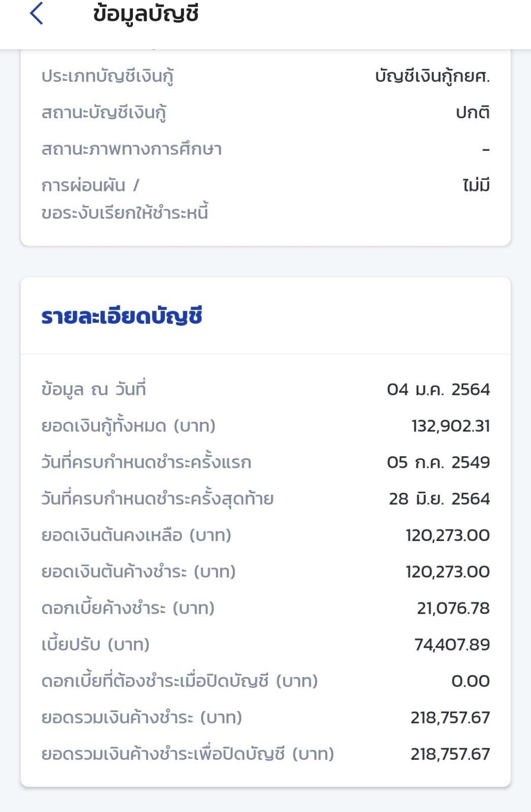This screenshot has width=531, height=812.
Task: Select the total loan amount 132,902.31
Action: point(450,426)
